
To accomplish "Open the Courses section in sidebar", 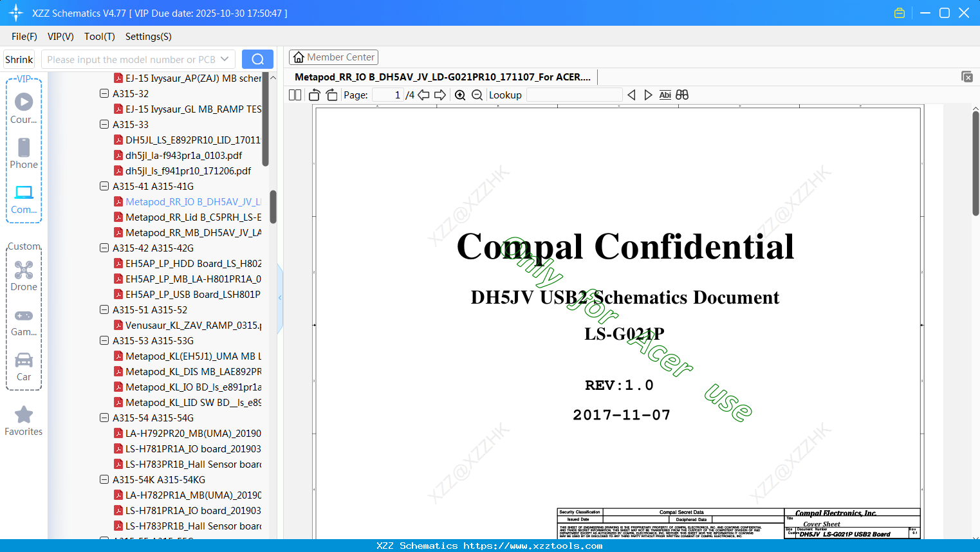I will click(24, 108).
